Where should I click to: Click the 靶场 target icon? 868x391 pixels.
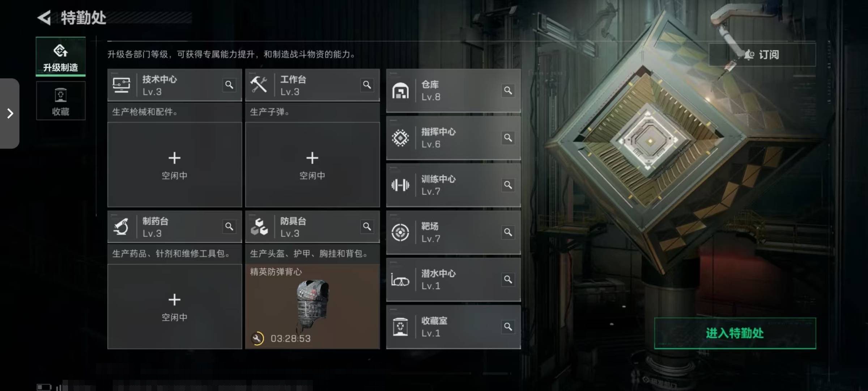tap(400, 232)
